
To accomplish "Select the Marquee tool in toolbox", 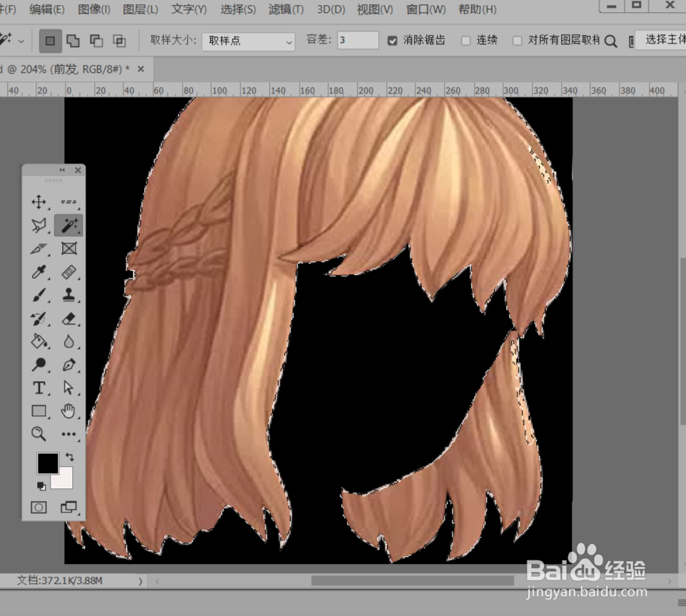I will point(69,202).
